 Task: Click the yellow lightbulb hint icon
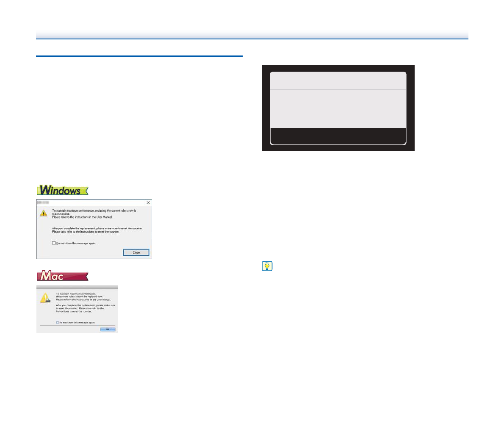click(267, 266)
